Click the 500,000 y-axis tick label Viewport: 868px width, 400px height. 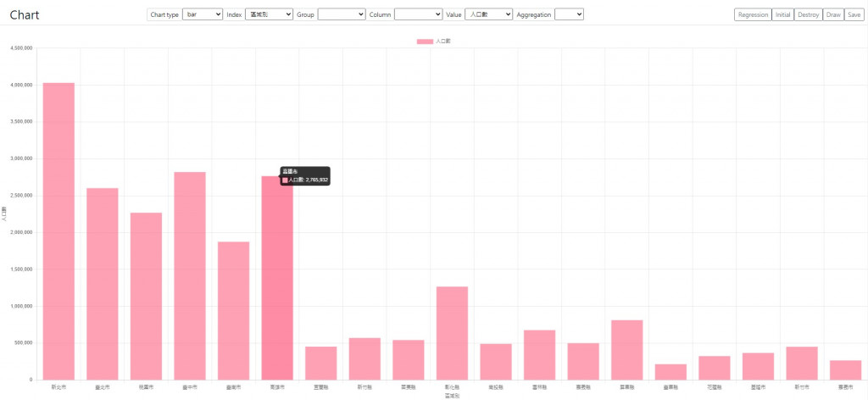coord(25,343)
